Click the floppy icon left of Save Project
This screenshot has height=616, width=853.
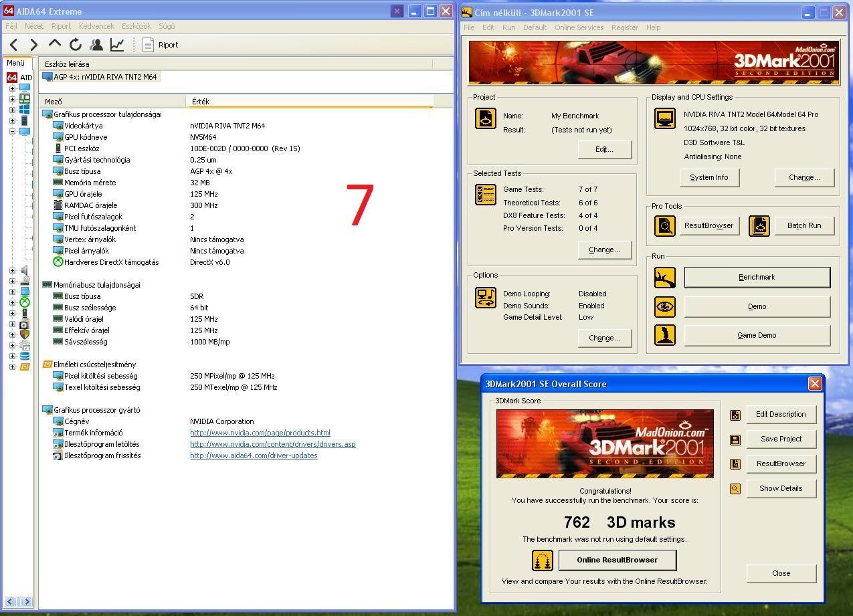tap(735, 439)
